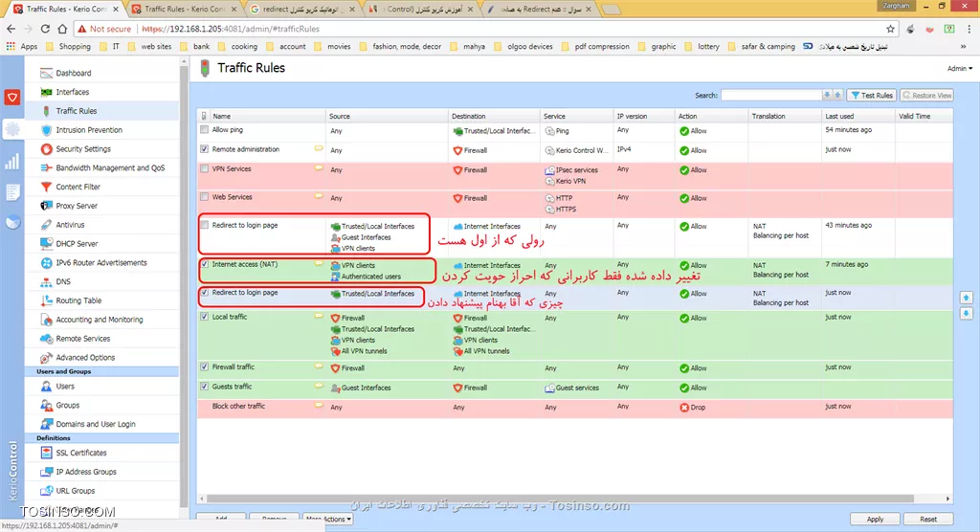
Task: Open DHCP Server page
Action: pos(77,243)
